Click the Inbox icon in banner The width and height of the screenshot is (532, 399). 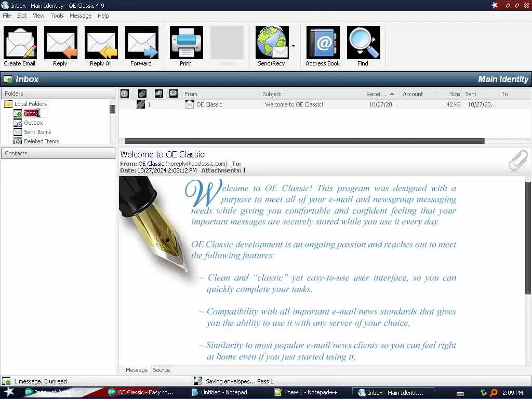(7, 79)
